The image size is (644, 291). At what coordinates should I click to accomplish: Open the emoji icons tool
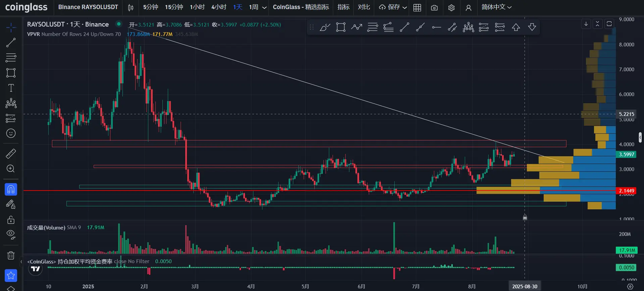pyautogui.click(x=11, y=133)
